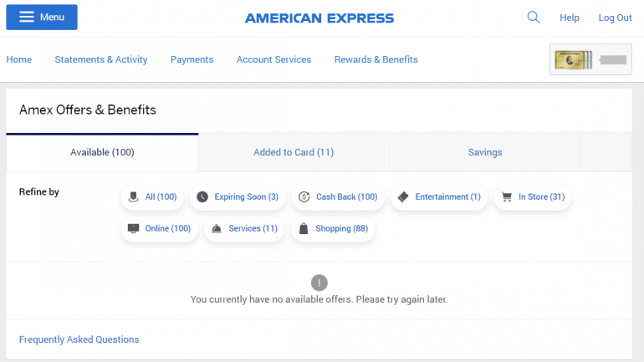This screenshot has height=362, width=644.
Task: Open Frequently Asked Questions link
Action: click(79, 339)
